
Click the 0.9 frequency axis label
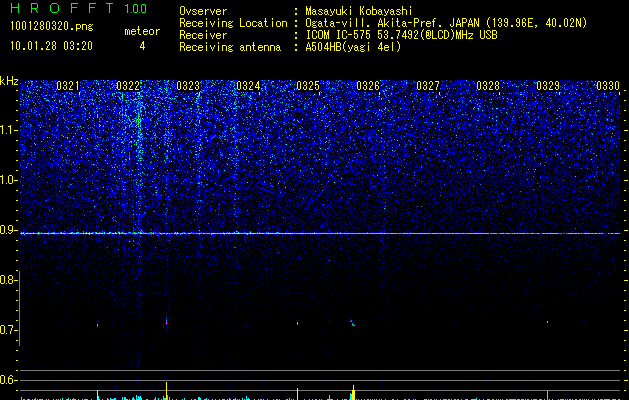[x=8, y=230]
